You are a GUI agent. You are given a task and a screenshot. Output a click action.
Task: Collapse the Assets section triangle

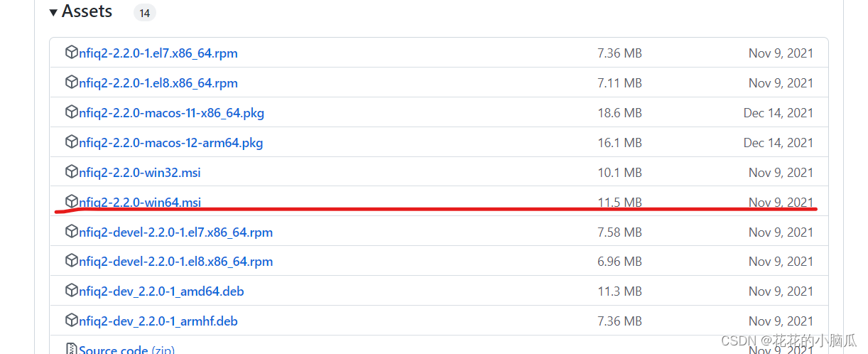click(x=53, y=12)
